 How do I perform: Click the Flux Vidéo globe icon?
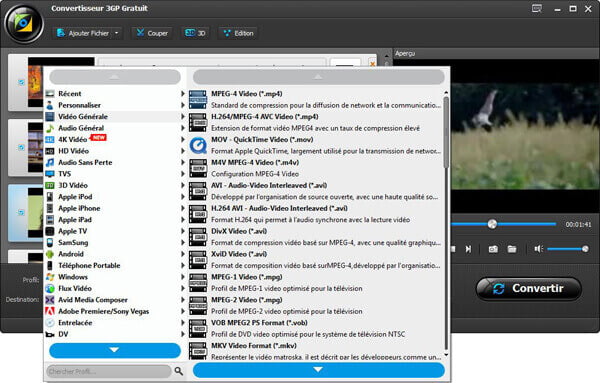point(50,288)
